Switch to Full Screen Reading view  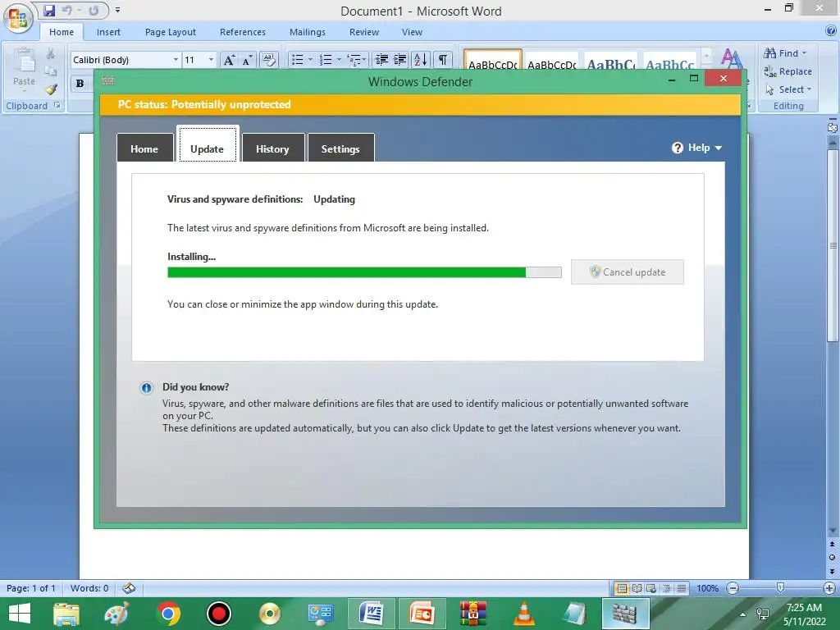point(637,588)
